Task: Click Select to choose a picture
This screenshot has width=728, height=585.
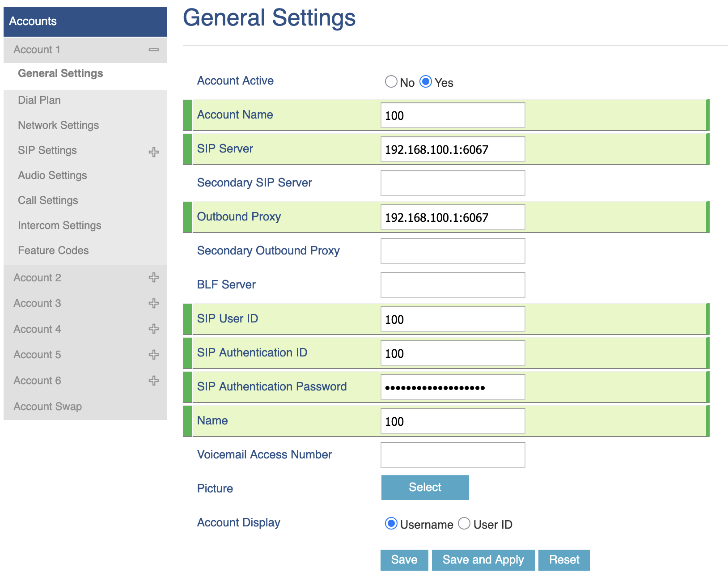Action: (425, 487)
